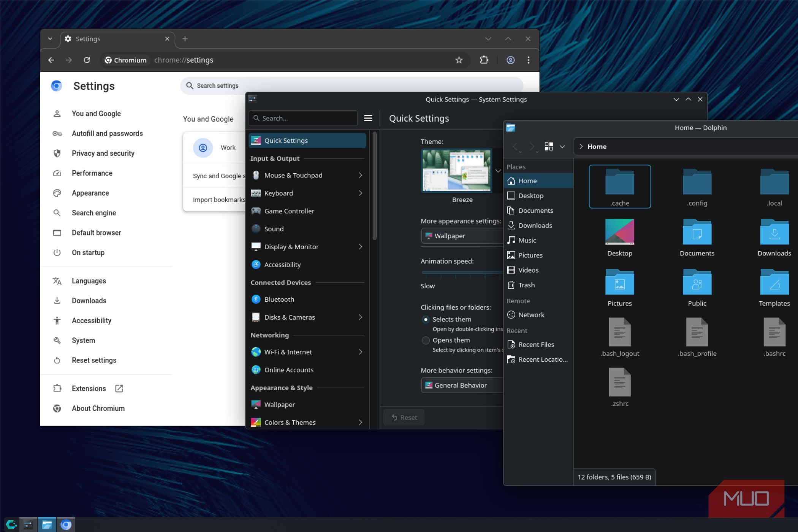Open a new Chromium tab with plus

(x=185, y=39)
